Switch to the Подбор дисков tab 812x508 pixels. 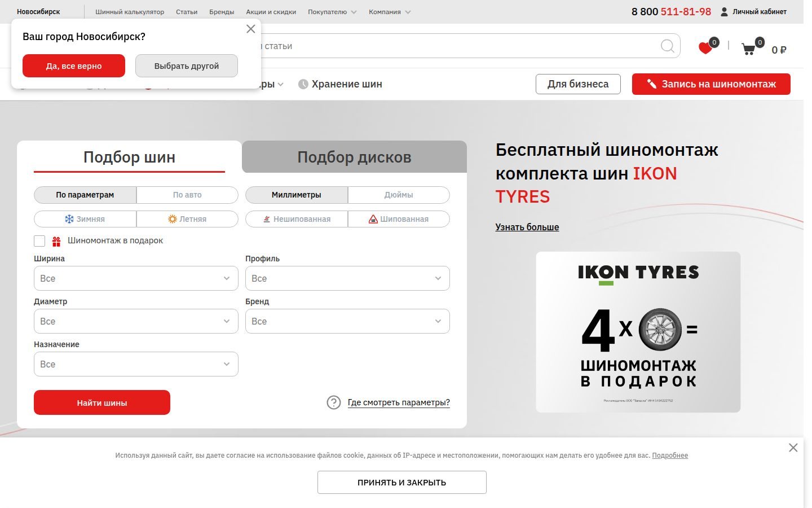click(x=354, y=157)
